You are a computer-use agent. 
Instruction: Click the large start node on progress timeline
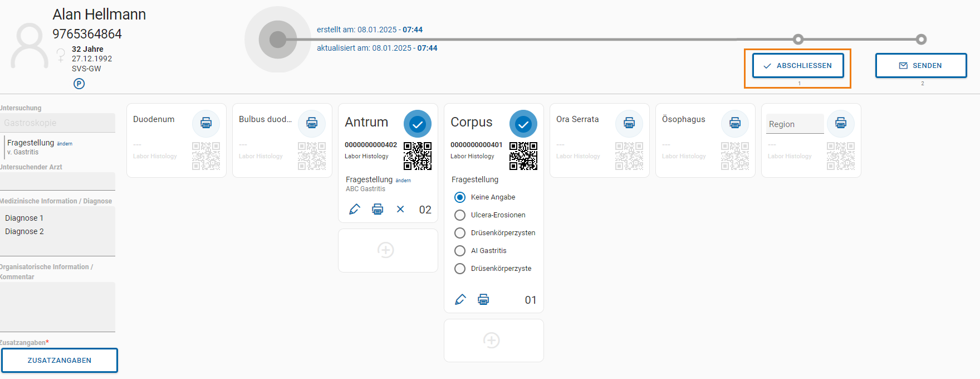[x=278, y=40]
